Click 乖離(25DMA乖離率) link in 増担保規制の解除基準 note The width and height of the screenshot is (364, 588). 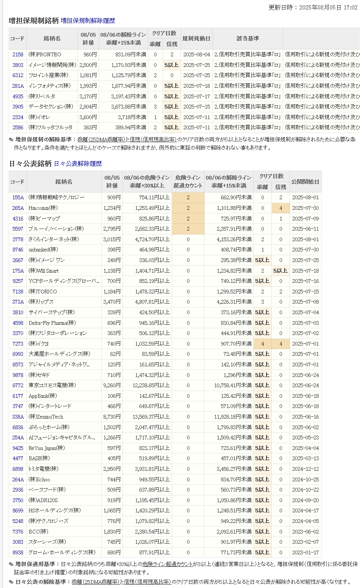coord(101,140)
